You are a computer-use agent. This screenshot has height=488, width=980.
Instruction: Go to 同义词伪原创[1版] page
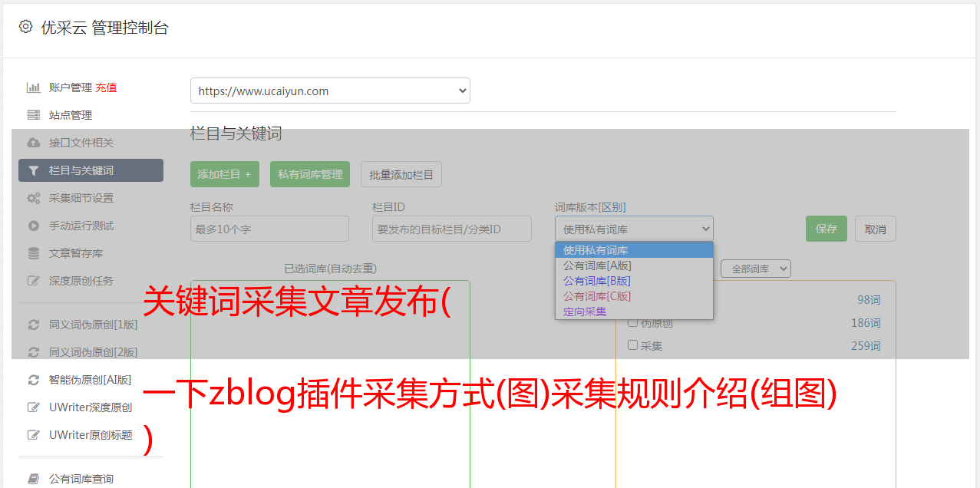click(x=94, y=325)
